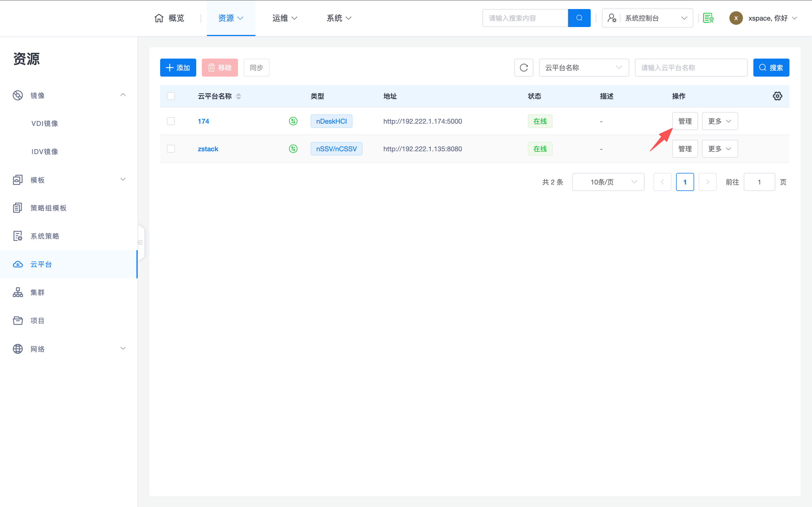
Task: Expand 更多 dropdown for zstack row
Action: pyautogui.click(x=720, y=149)
